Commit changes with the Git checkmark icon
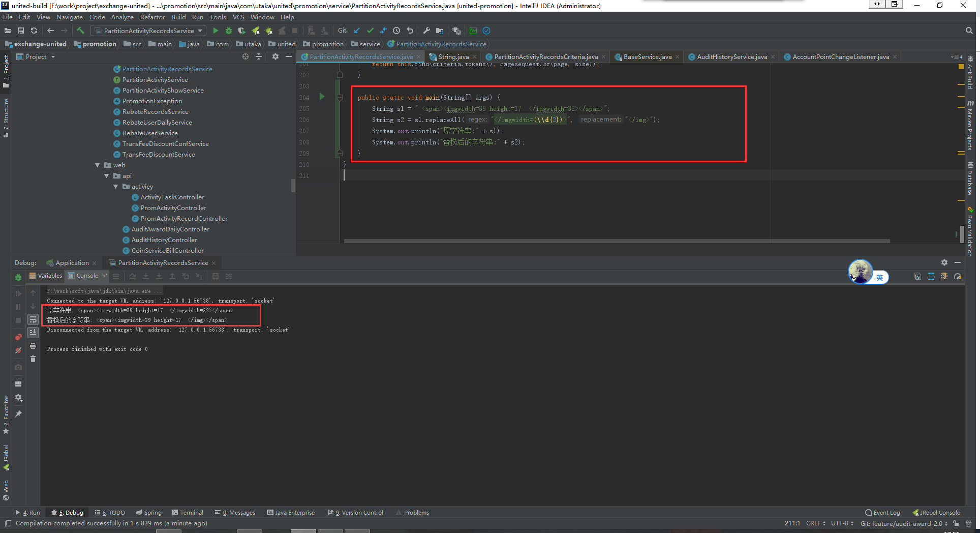980x533 pixels. [x=370, y=31]
